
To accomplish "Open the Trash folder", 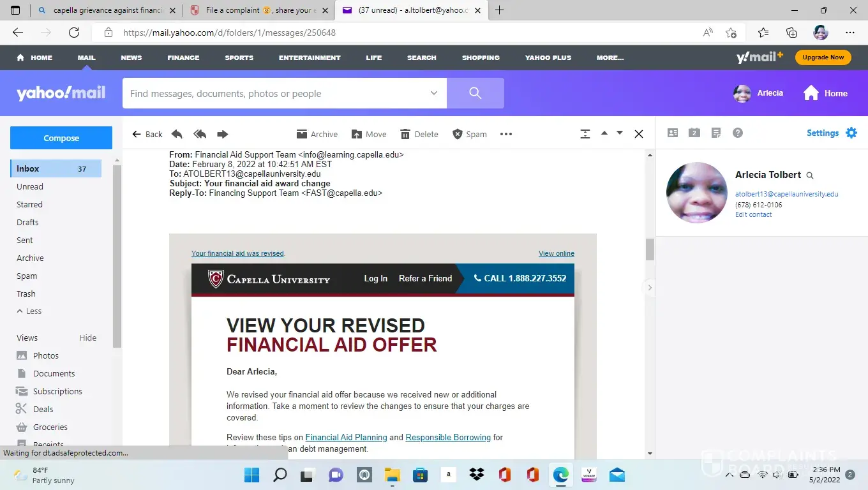I will 26,293.
